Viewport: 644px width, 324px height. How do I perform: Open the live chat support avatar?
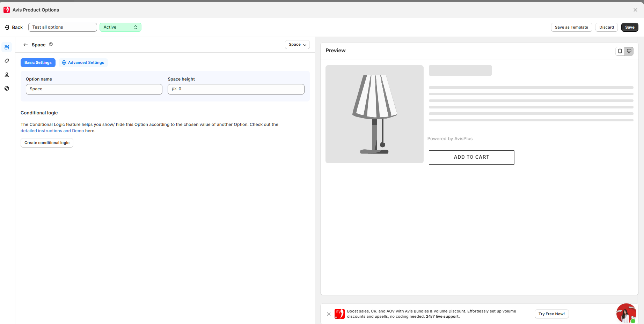pos(626,313)
